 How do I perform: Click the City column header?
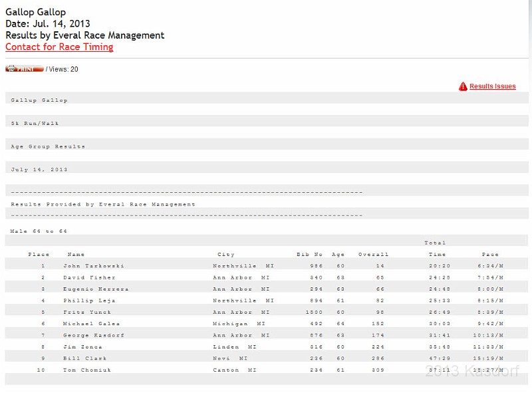[x=226, y=255]
